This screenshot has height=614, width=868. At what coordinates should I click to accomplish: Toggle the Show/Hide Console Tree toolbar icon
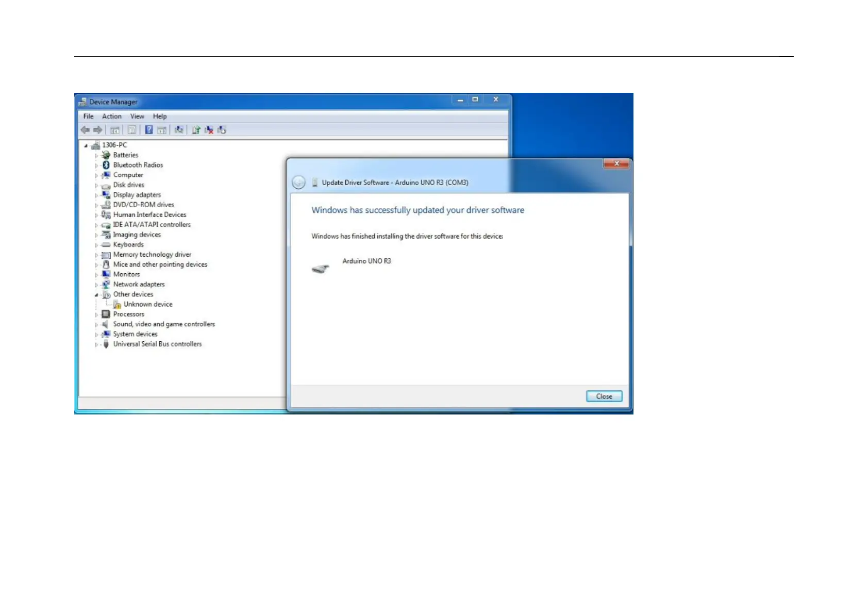[x=115, y=130]
